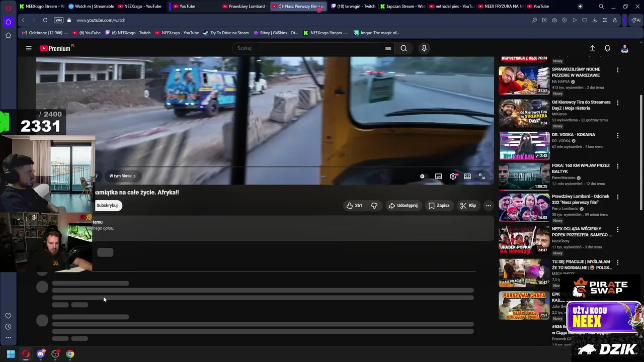Open 'Bitwy | G4Skins' bookmark

pos(276,33)
